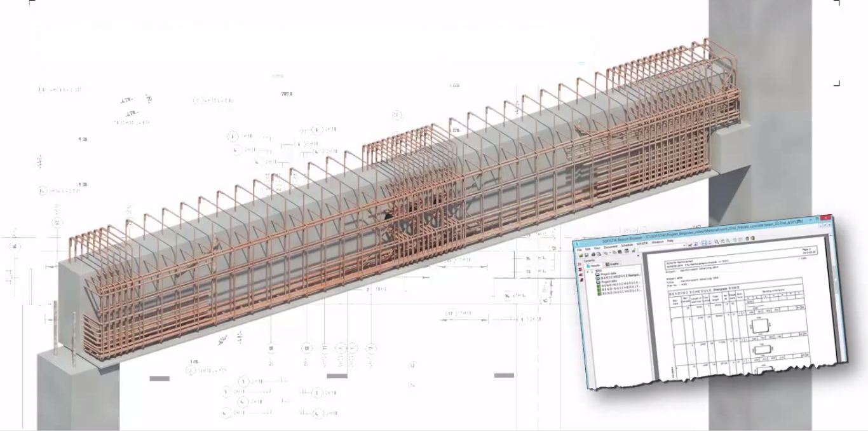Print the bending schedule via the Print icon
The height and width of the screenshot is (431, 868).
pos(593,254)
